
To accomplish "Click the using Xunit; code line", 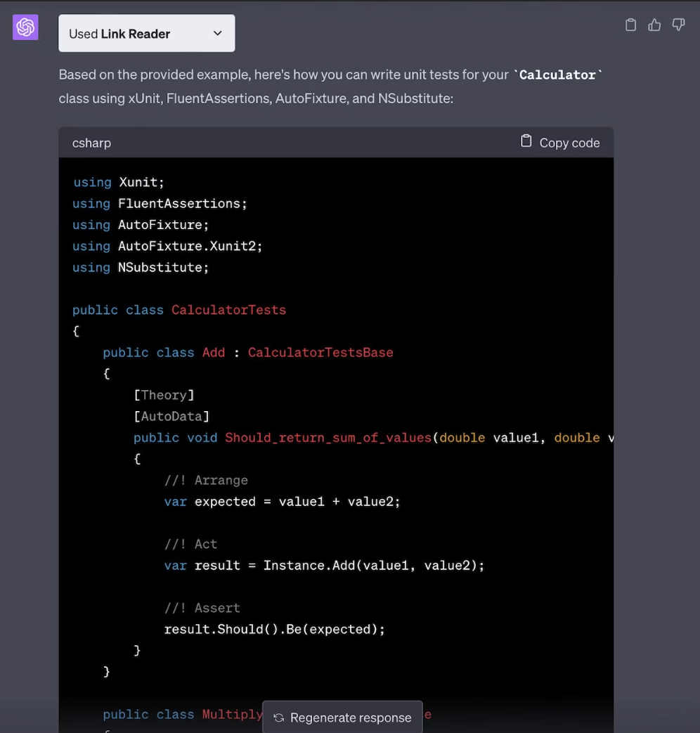I will coord(117,181).
